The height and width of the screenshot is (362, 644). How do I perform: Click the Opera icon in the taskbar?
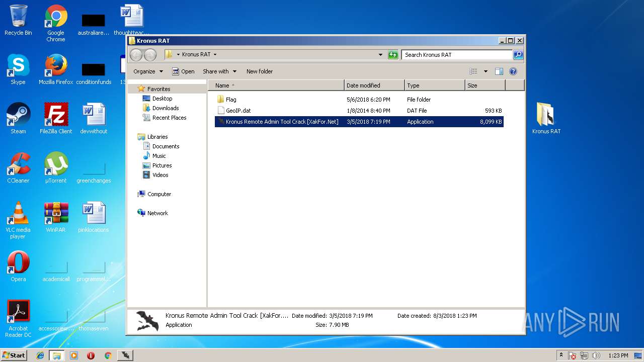pos(91,355)
